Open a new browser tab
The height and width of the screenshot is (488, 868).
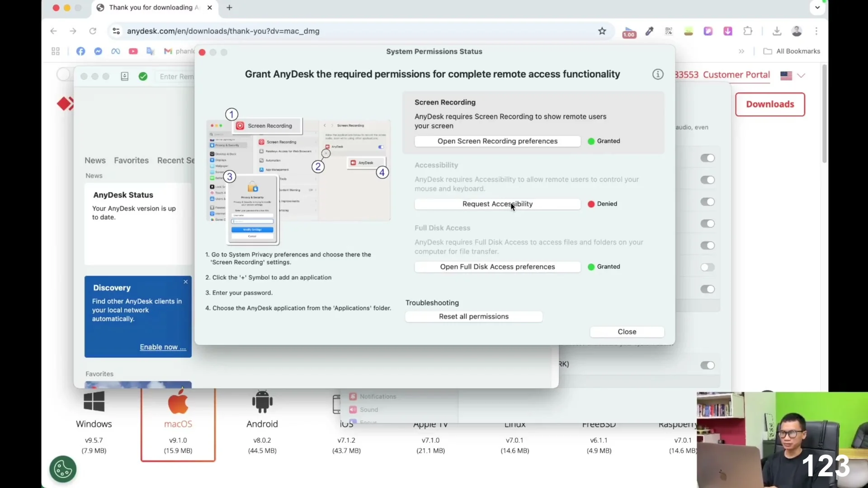[229, 8]
